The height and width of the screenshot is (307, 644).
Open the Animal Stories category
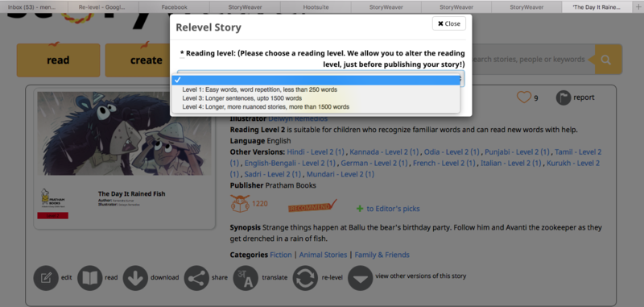point(323,255)
